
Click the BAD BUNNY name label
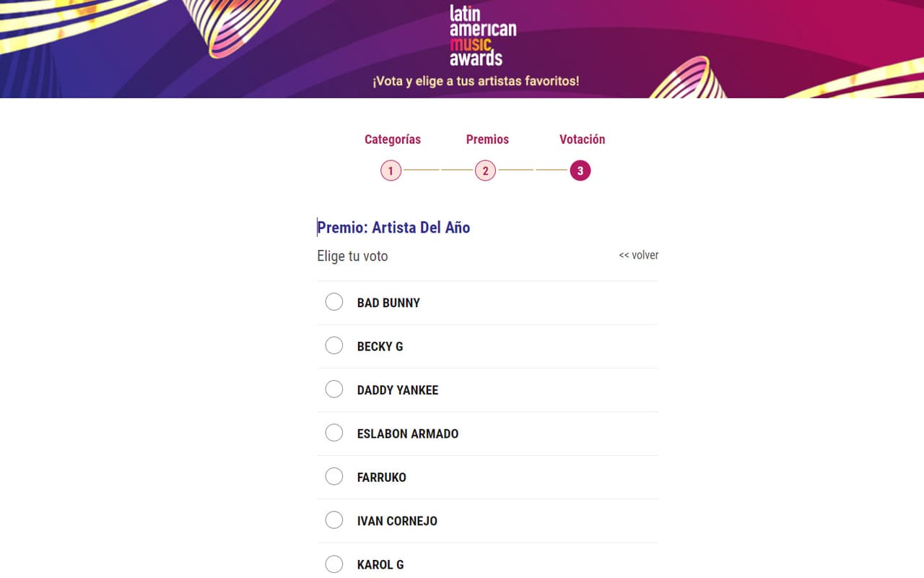point(388,303)
